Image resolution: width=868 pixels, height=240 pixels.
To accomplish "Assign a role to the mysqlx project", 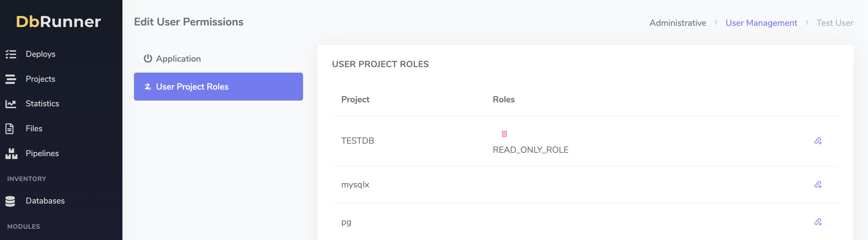I will tap(818, 185).
